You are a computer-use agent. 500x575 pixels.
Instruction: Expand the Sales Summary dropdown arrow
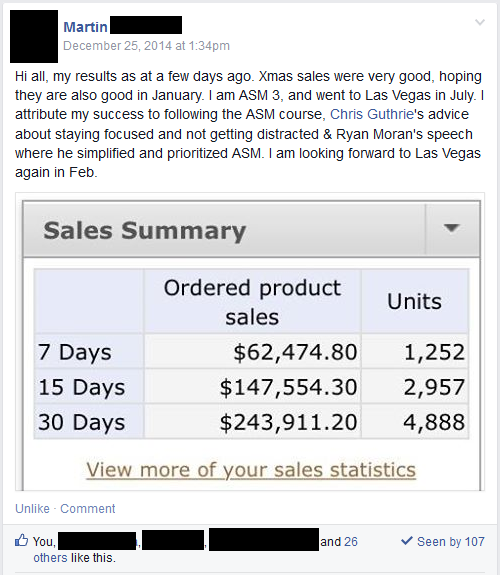click(452, 228)
